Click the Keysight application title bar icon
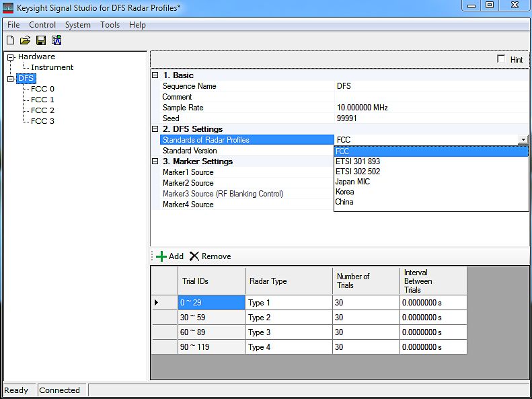The width and height of the screenshot is (532, 399). pos(8,8)
